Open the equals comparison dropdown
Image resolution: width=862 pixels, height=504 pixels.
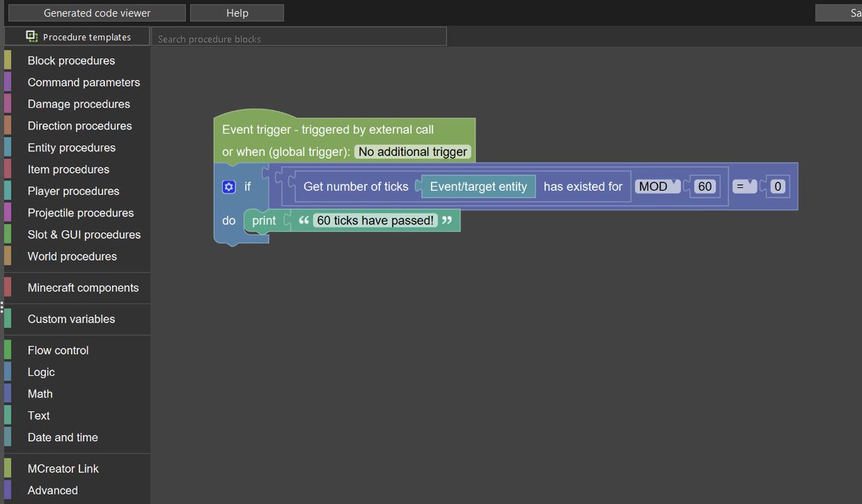(x=745, y=187)
